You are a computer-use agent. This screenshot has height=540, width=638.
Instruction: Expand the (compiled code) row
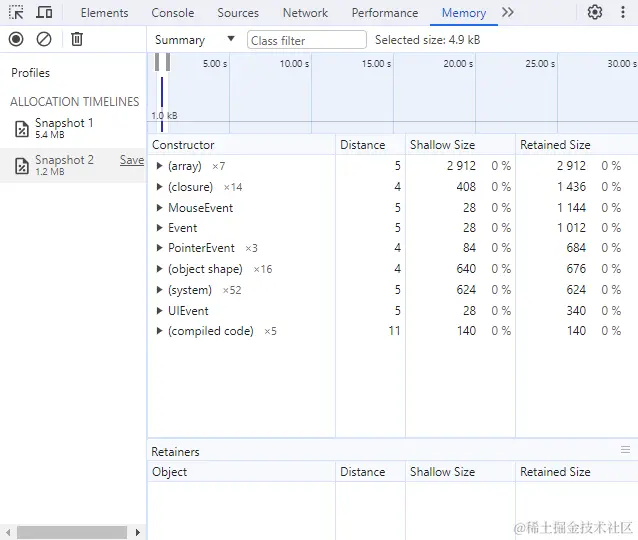(x=159, y=331)
